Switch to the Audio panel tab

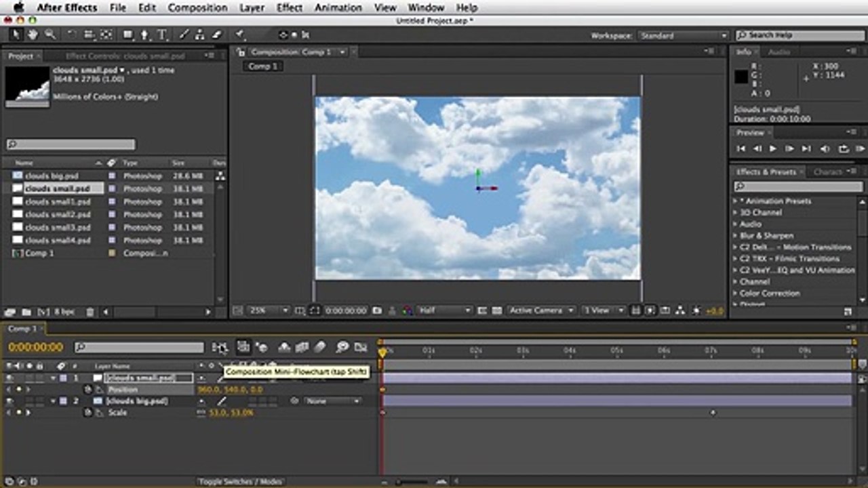click(778, 52)
